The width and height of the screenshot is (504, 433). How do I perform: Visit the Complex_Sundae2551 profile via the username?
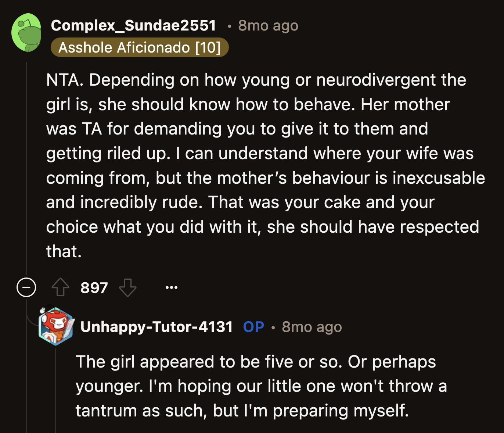(133, 25)
